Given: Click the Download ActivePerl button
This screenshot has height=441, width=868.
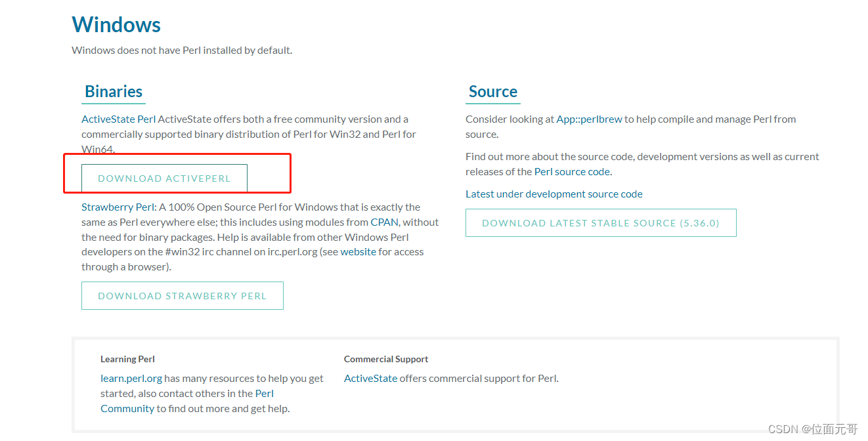Looking at the screenshot, I should pos(164,178).
